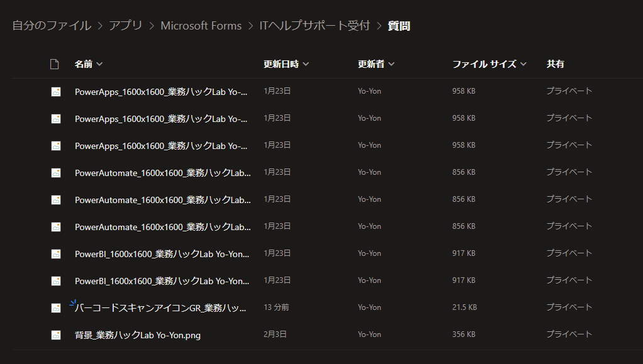Click the file type icon in the column header

coord(55,63)
